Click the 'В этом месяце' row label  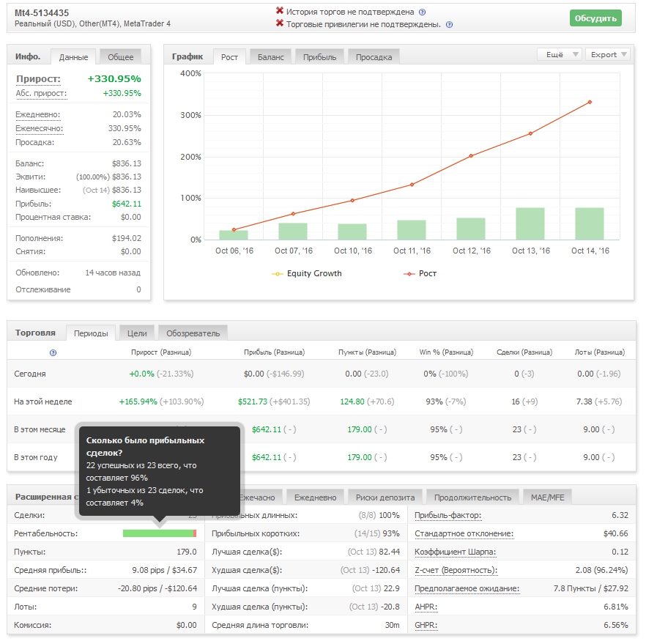pyautogui.click(x=40, y=429)
